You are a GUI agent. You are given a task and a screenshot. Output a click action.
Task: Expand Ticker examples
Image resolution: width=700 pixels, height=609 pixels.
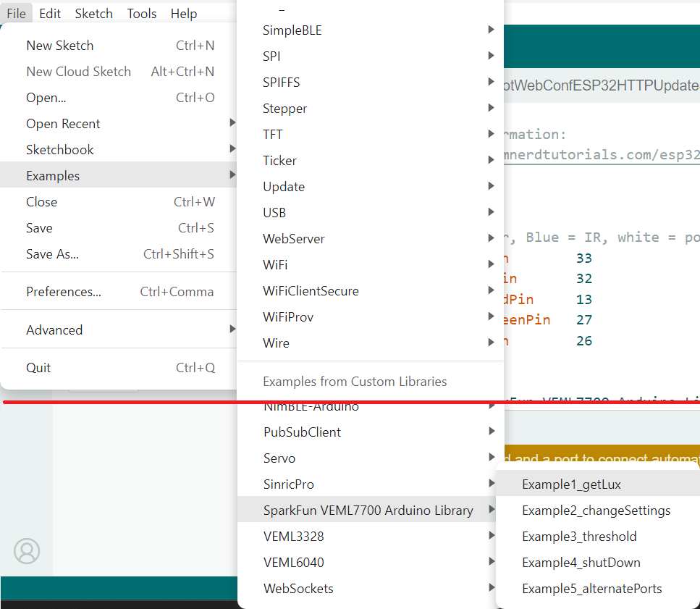(371, 160)
